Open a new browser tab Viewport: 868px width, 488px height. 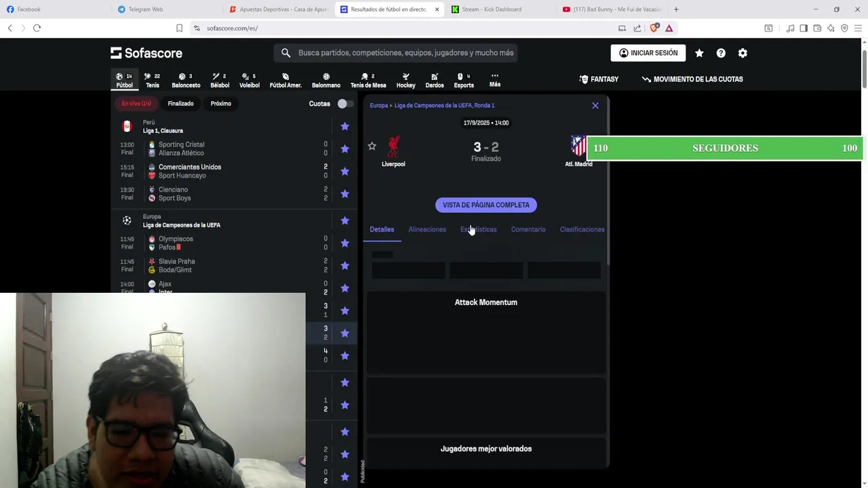click(676, 9)
